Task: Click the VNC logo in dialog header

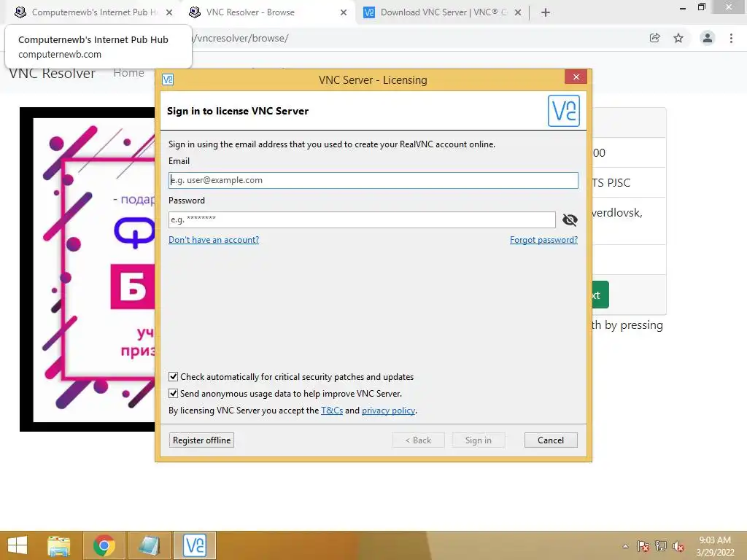Action: point(564,111)
